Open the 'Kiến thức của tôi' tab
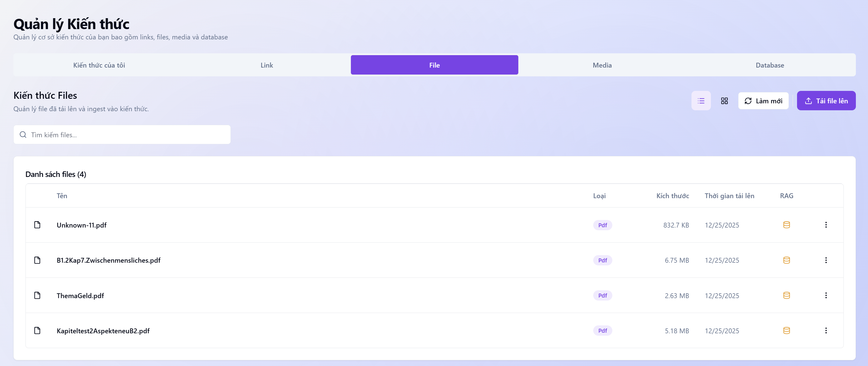 (x=99, y=65)
